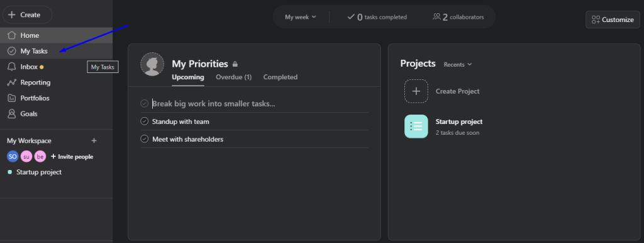Click the new task input field

click(260, 104)
